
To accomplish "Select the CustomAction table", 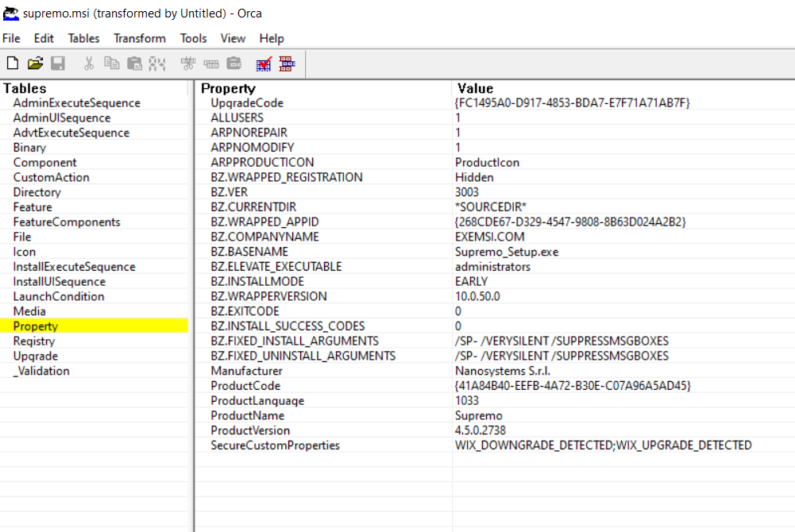I will pyautogui.click(x=51, y=177).
